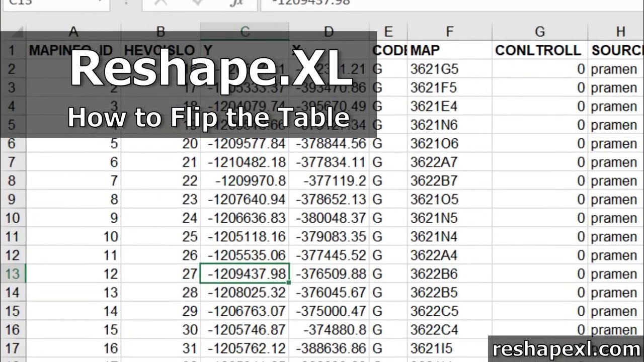Viewport: 644px width, 362px height.
Task: Click MAP cell 3621O6
Action: tap(449, 144)
